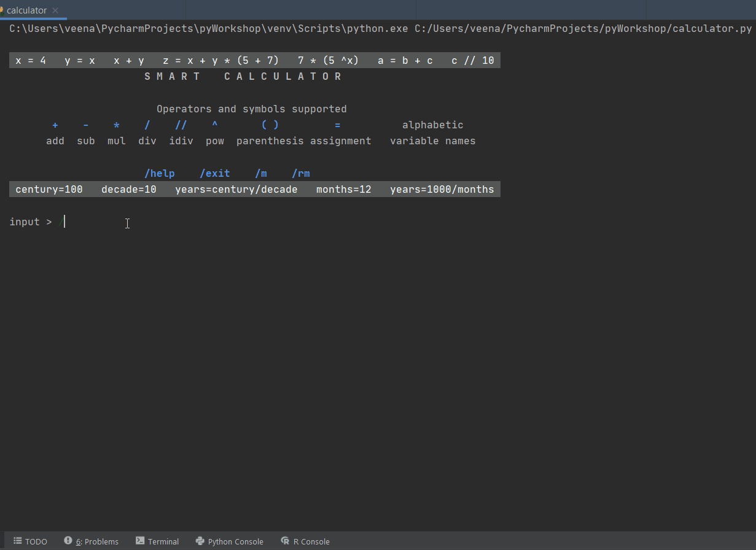Click the blue plus operator symbol
This screenshot has height=550, width=756.
55,125
